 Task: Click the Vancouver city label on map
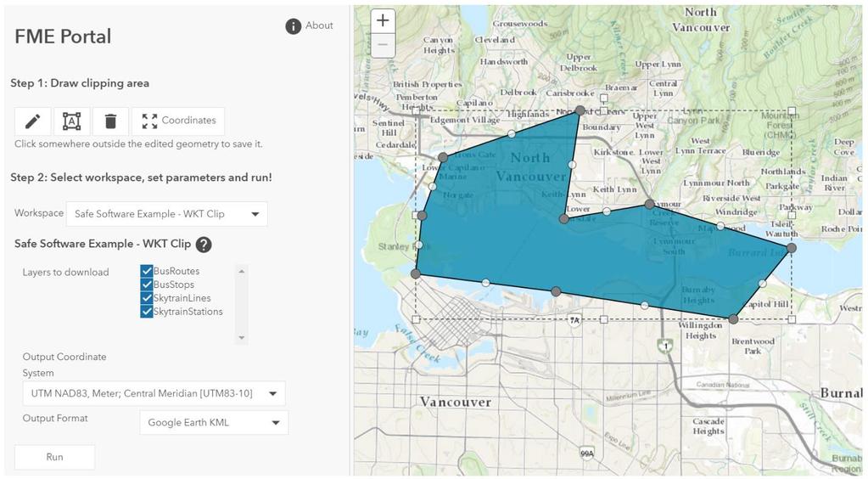(456, 402)
